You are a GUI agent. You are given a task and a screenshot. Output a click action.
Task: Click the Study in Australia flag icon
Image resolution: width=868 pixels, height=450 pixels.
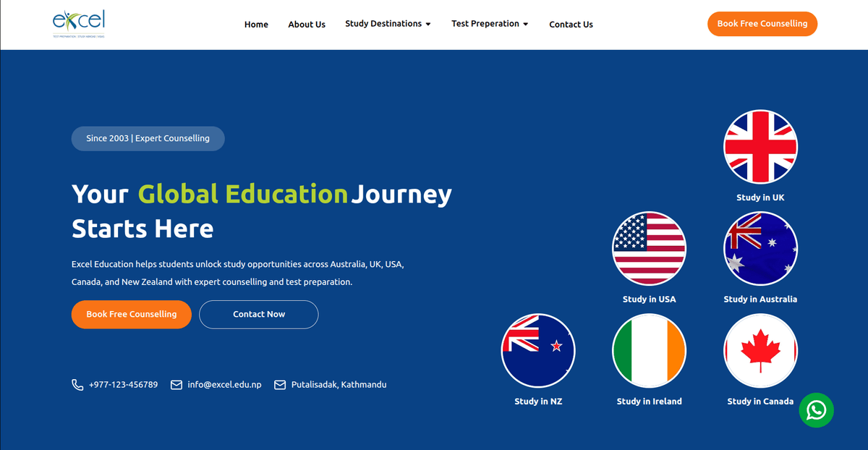click(x=760, y=249)
